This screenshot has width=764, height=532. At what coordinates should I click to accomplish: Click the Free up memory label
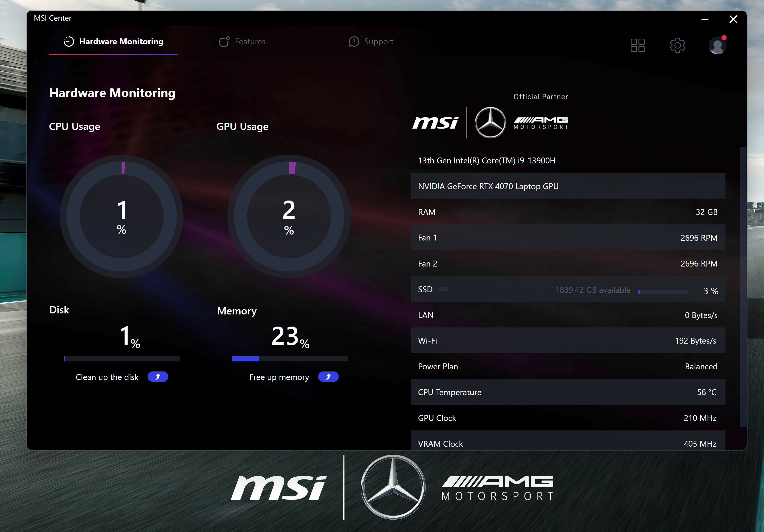[279, 377]
